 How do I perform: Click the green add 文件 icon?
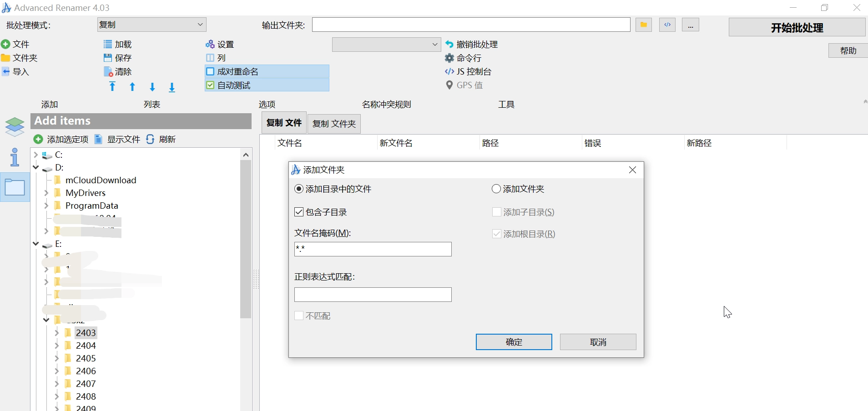[5, 44]
